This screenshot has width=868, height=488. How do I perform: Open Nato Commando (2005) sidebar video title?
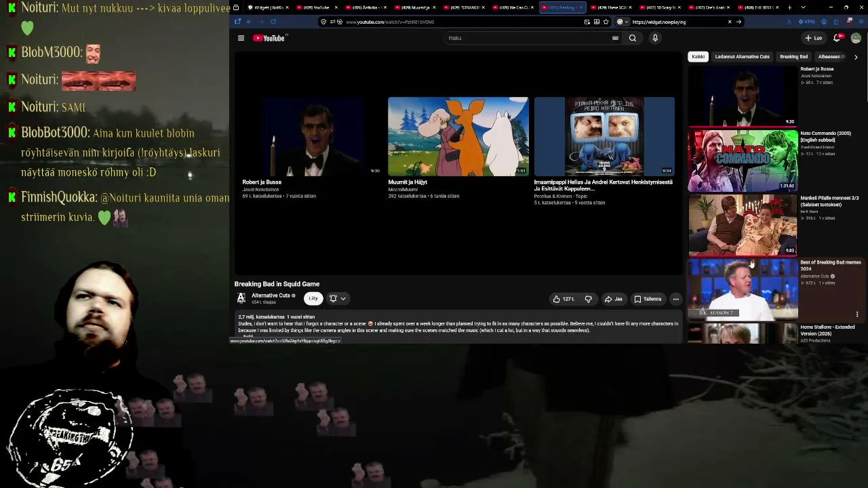(x=825, y=137)
